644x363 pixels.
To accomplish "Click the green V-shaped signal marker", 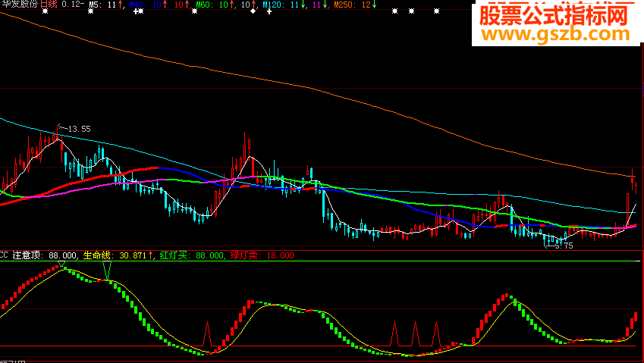I will click(107, 271).
